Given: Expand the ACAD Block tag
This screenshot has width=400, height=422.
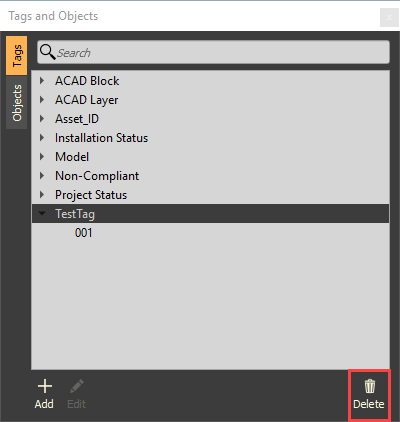Looking at the screenshot, I should tap(42, 81).
